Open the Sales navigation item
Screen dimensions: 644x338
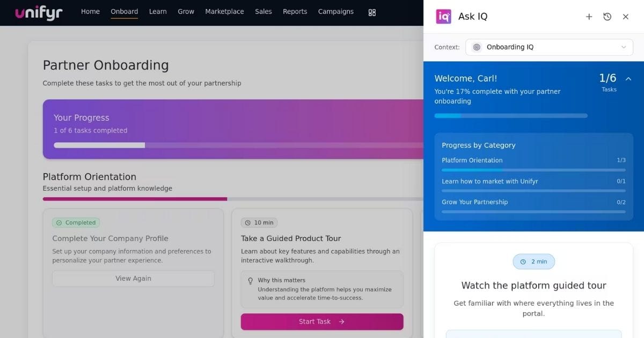pos(264,12)
